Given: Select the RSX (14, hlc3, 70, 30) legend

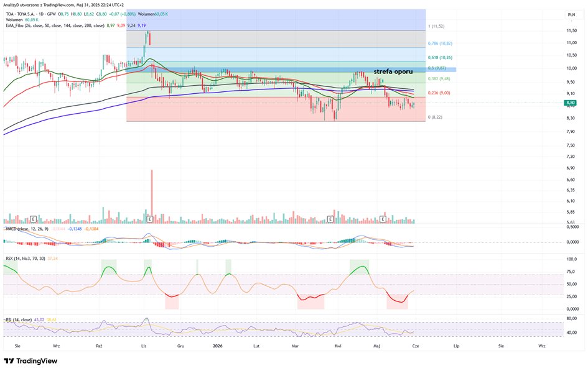Looking at the screenshot, I should coord(26,259).
